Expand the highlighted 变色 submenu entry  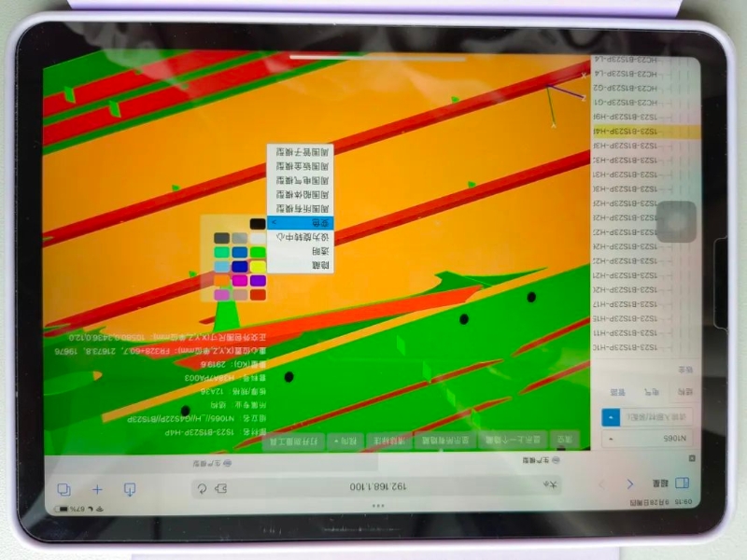pos(300,222)
